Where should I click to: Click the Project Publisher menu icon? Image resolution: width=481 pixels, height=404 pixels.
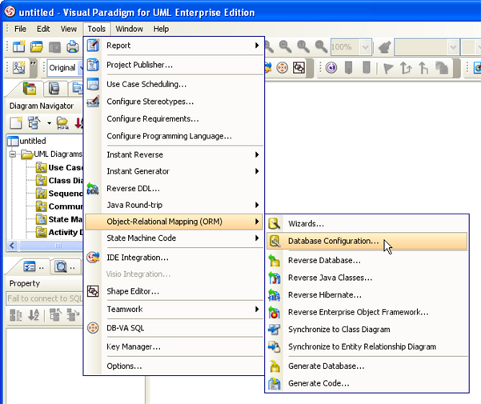[x=93, y=64]
